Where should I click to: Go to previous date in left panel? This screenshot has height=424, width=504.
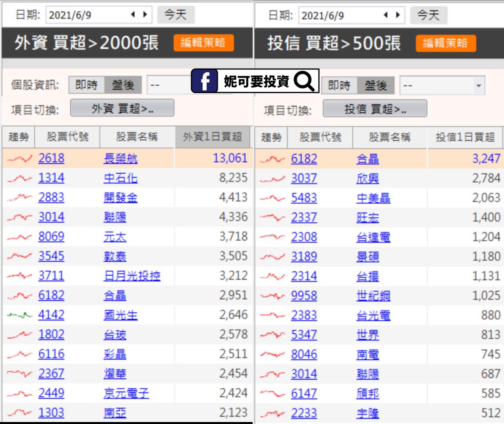tap(133, 15)
